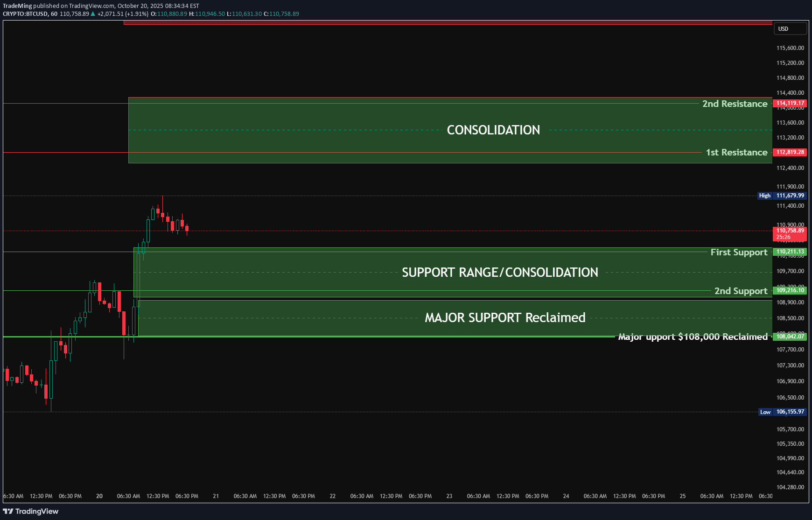This screenshot has height=520, width=812.
Task: Open the USD currency selector
Action: tap(790, 28)
